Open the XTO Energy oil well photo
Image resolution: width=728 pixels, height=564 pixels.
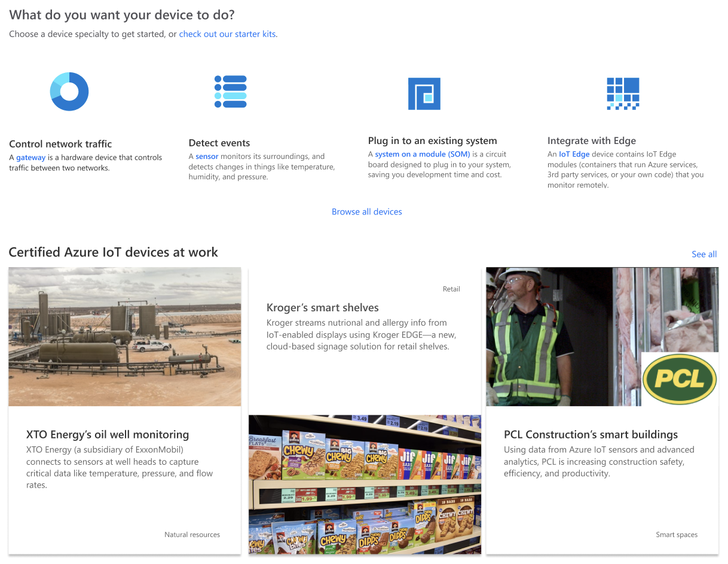point(125,337)
